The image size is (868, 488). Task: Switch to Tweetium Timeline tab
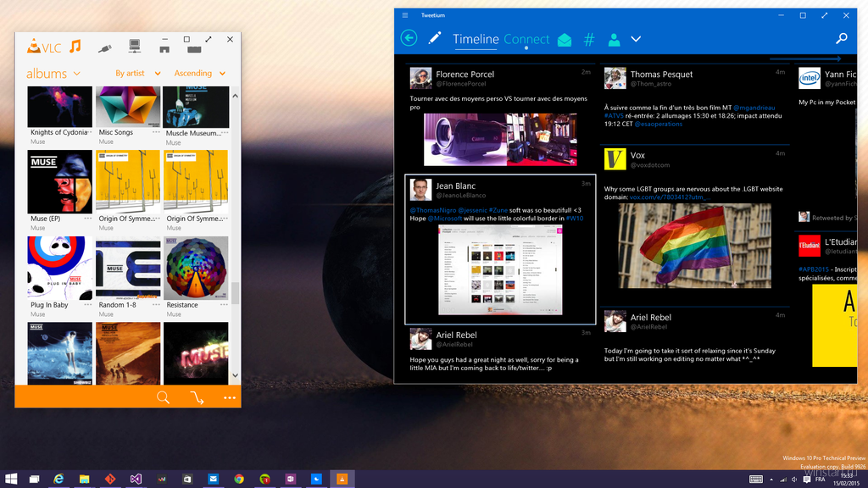476,39
